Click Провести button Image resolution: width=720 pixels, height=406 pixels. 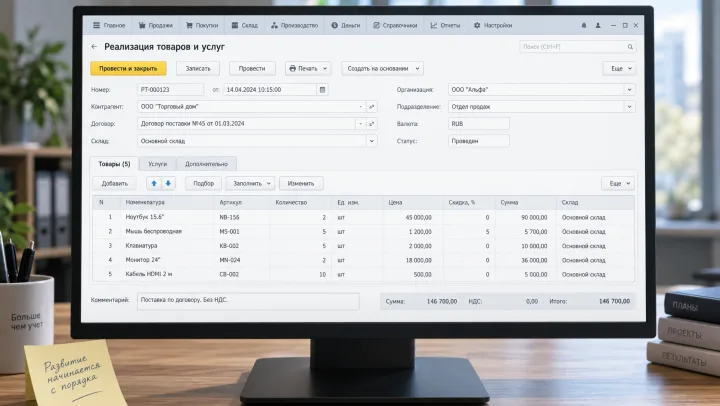(252, 68)
